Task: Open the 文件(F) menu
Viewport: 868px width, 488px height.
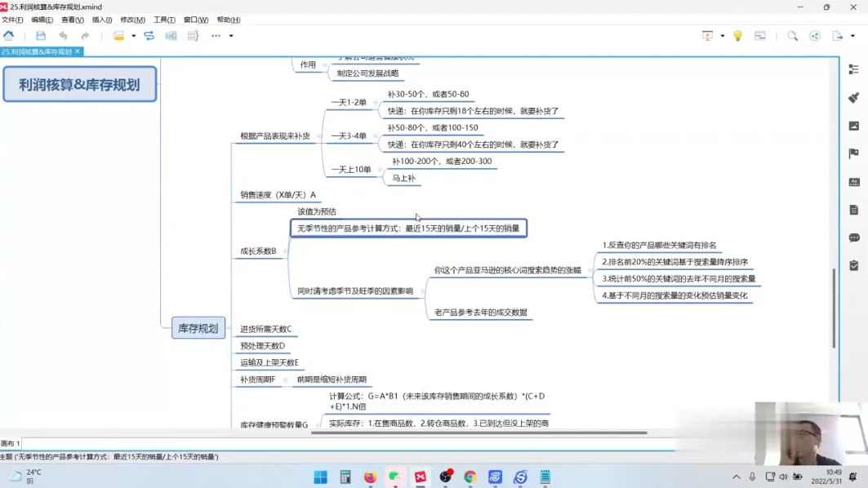Action: click(x=12, y=20)
